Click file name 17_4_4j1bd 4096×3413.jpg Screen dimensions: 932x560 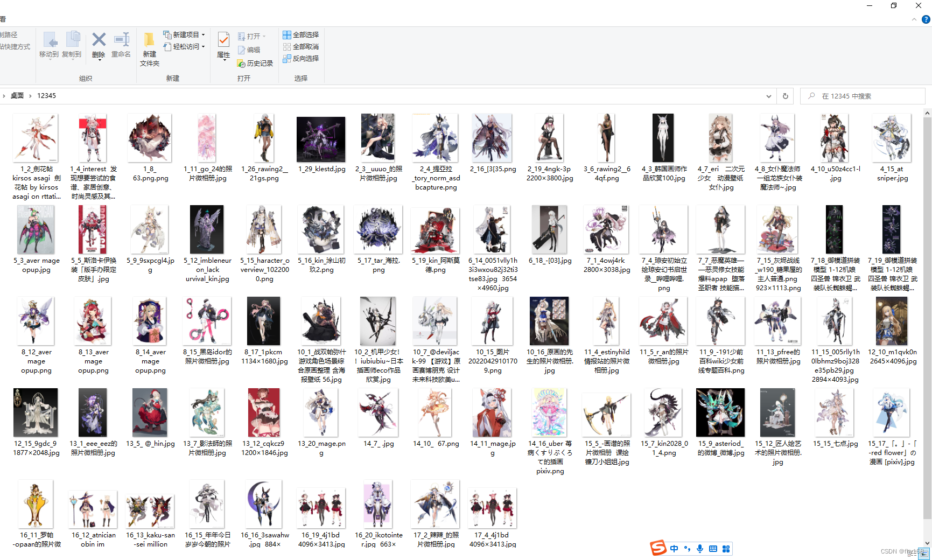point(493,540)
